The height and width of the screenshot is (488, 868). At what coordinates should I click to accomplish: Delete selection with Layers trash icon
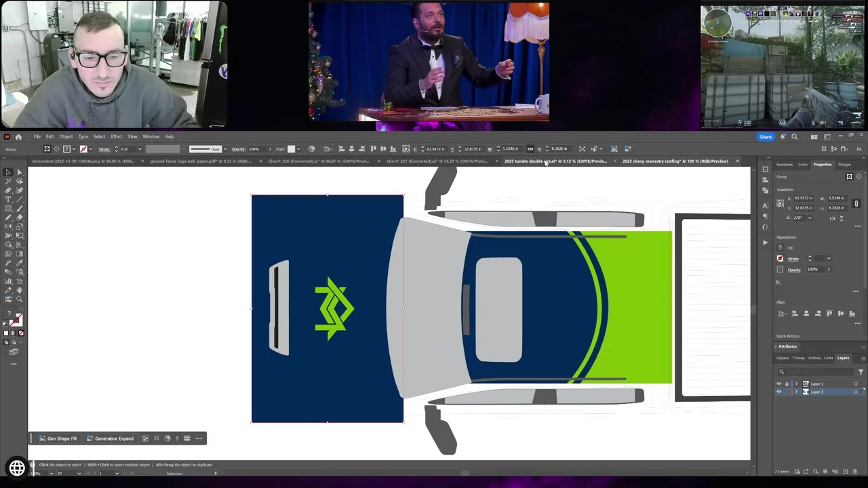click(854, 472)
